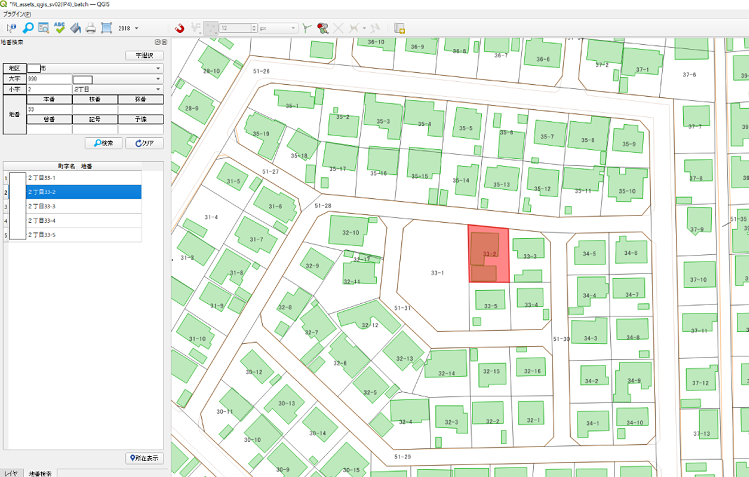749x477 pixels.
Task: Click the 本番 lot number input field
Action: pyautogui.click(x=49, y=109)
